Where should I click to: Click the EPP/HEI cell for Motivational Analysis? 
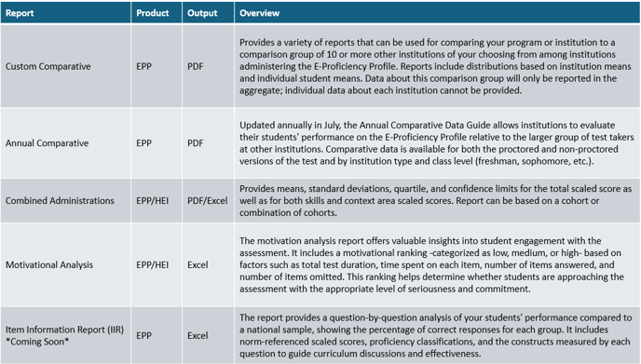coord(153,264)
